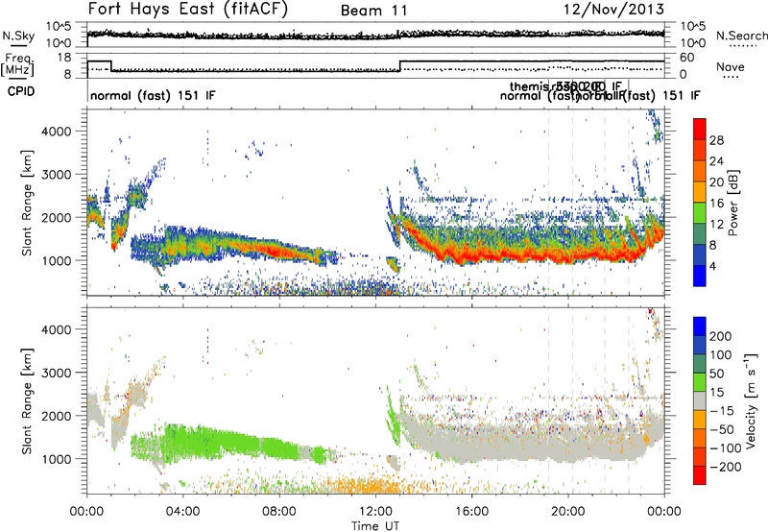Select the 'CPID' row label
This screenshot has height=532, width=768.
21,91
